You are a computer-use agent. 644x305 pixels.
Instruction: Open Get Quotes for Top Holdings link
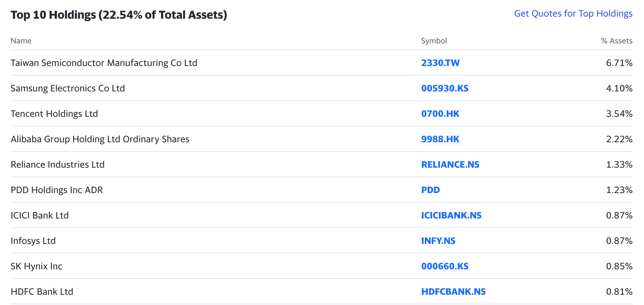point(573,13)
